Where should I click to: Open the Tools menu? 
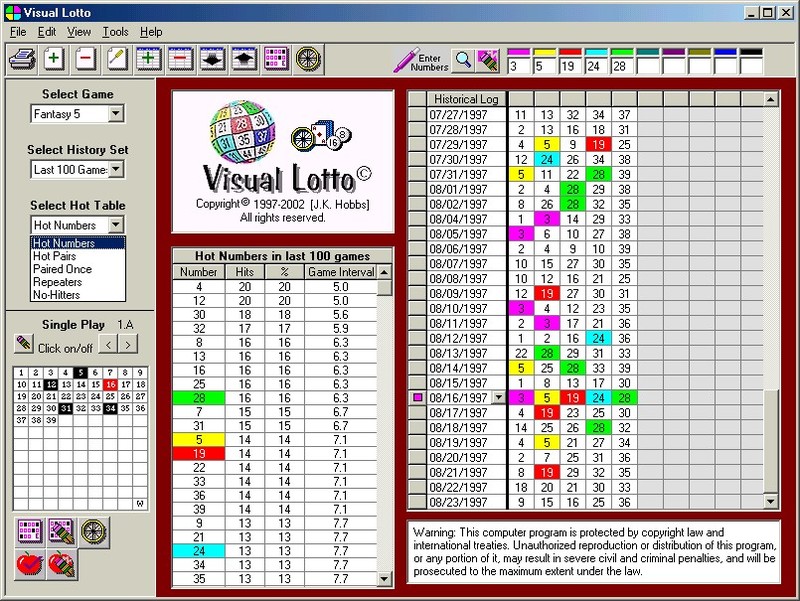(x=115, y=32)
